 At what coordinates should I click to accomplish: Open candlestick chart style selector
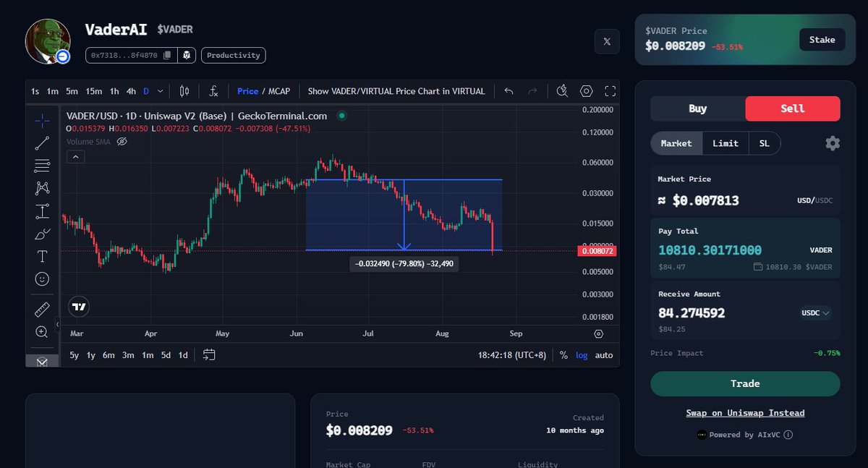coord(184,91)
